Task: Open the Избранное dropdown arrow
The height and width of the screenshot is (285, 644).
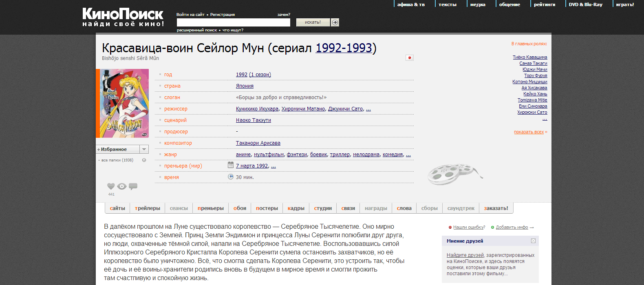Action: point(144,149)
